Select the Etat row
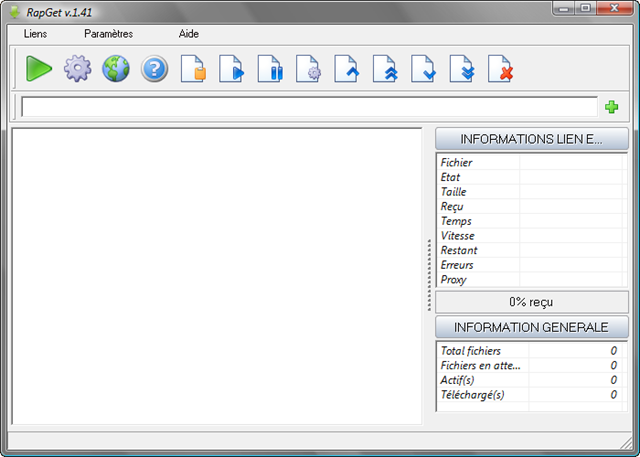640x457 pixels. coord(531,177)
